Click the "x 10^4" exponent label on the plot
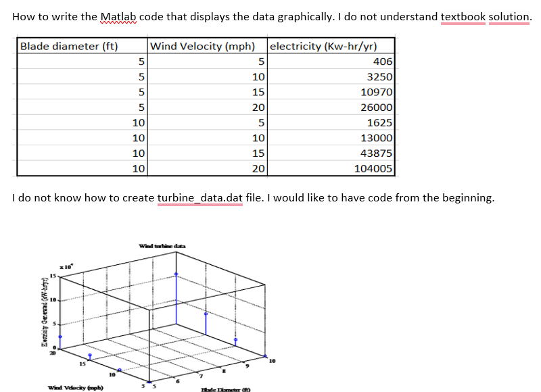Screen dimensions: 541x392 [66, 267]
